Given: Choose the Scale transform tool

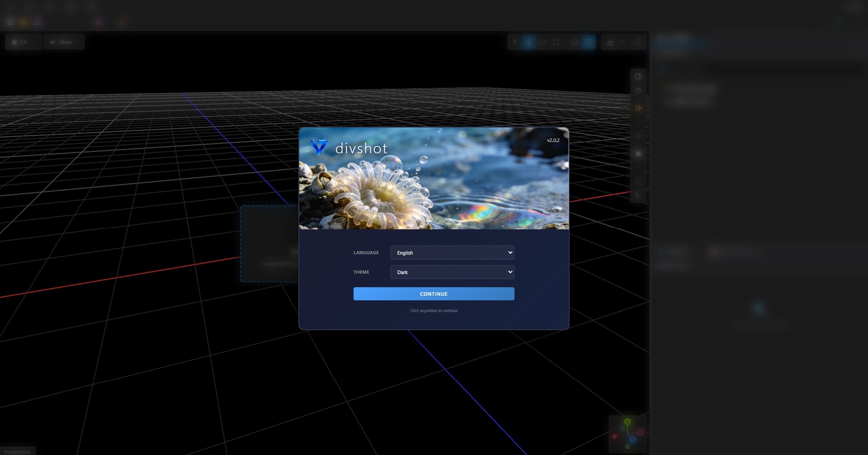Looking at the screenshot, I should tap(557, 42).
